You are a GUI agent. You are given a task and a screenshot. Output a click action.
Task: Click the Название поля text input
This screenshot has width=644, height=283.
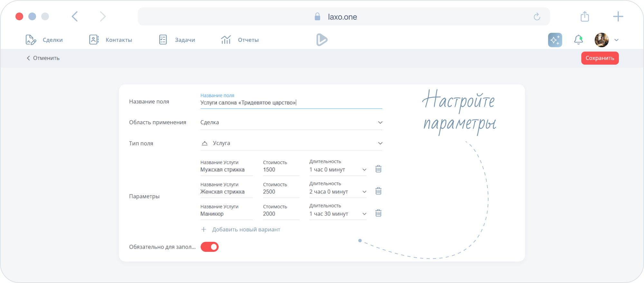(x=291, y=103)
